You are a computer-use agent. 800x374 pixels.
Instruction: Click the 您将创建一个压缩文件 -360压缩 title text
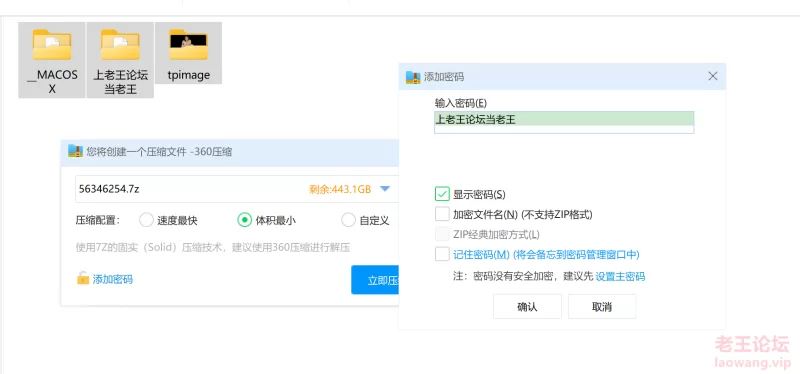(159, 152)
